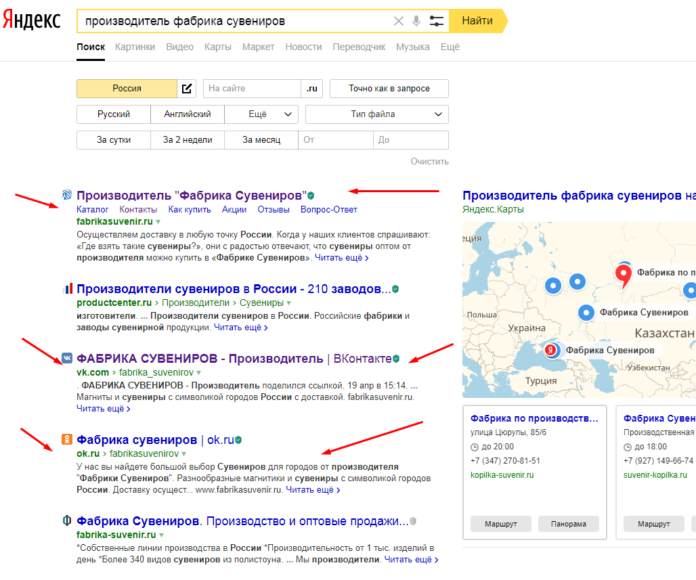Expand fabrikasuvenir.ru URL arrow menu
The image size is (696, 580).
pos(158,222)
